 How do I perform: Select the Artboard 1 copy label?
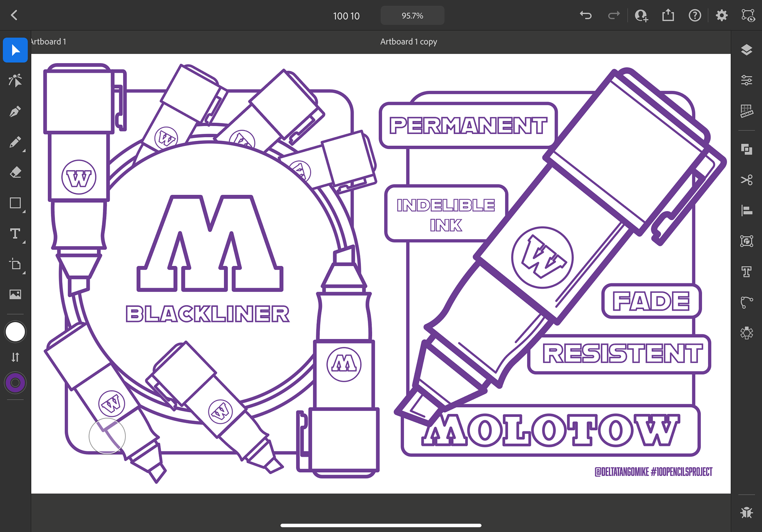[x=408, y=42]
